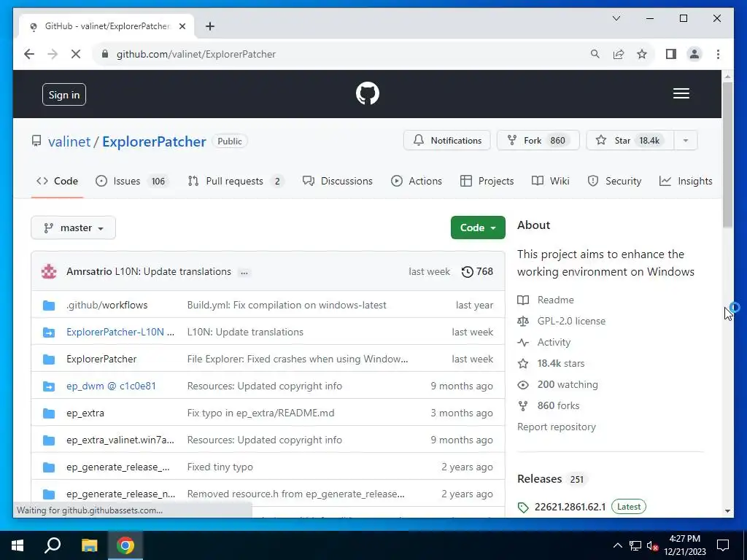Viewport: 747px width, 560px height.
Task: Click the Sign in button
Action: (64, 95)
